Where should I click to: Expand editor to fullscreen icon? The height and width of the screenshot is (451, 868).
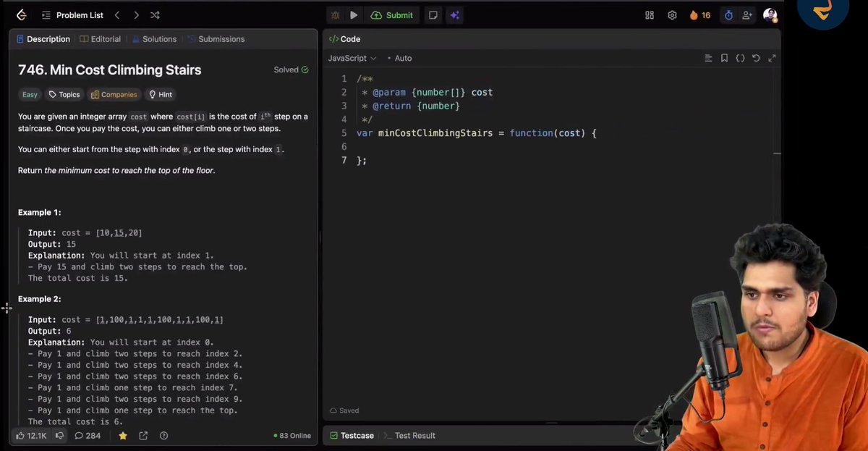click(x=772, y=58)
